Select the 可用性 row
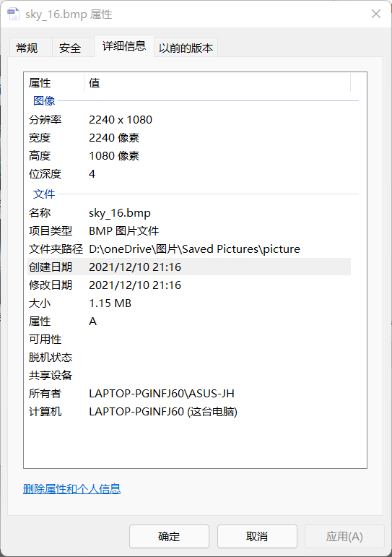This screenshot has height=557, width=392. coord(189,340)
